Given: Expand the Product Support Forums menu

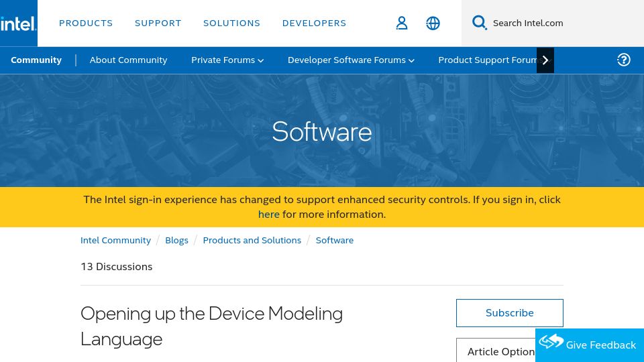Looking at the screenshot, I should point(488,60).
